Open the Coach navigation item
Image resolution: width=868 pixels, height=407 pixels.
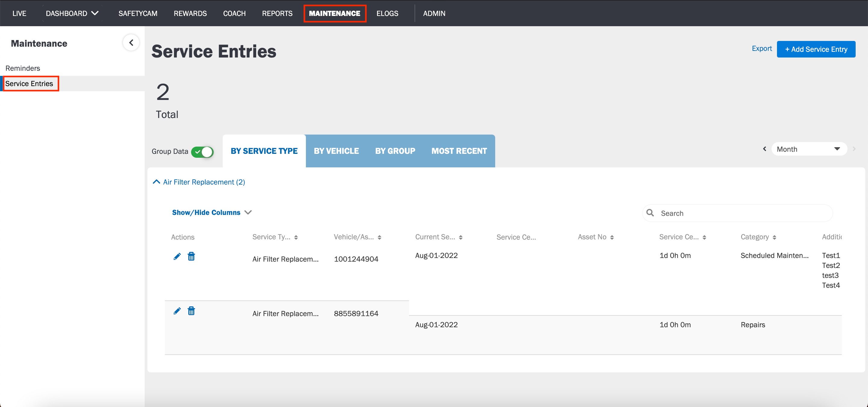[234, 13]
